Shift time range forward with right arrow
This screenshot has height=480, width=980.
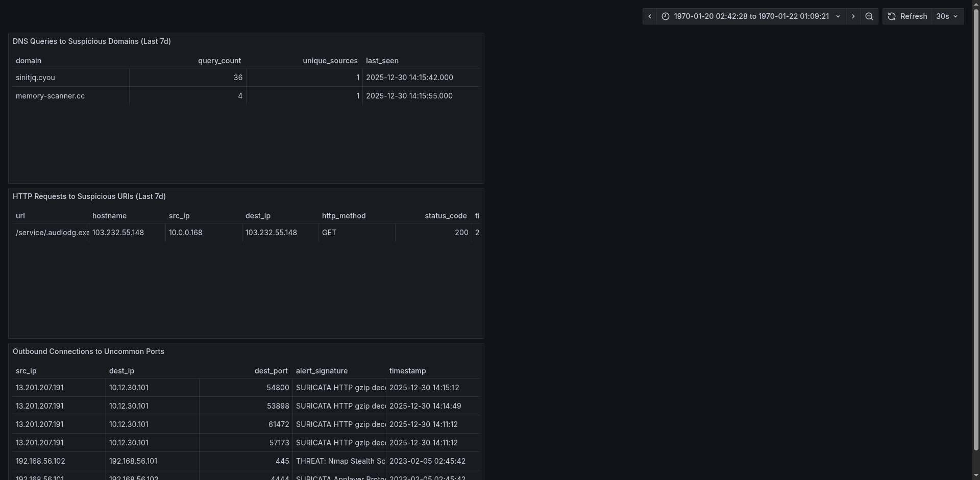tap(853, 16)
